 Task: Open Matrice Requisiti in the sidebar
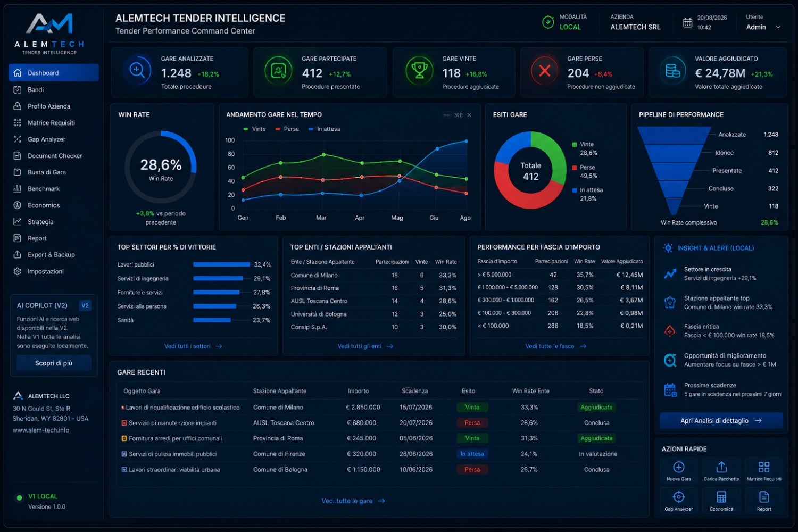tap(53, 122)
